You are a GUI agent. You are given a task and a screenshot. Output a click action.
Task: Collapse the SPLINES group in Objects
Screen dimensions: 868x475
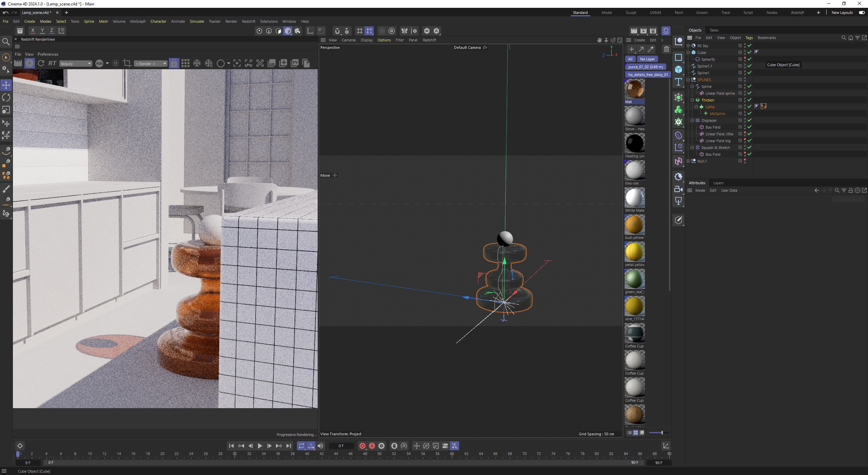click(x=688, y=80)
